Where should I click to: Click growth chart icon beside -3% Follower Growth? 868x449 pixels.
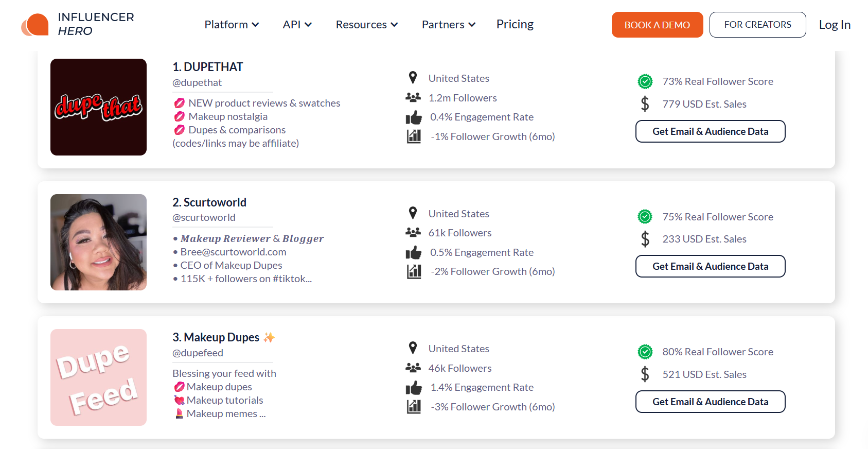(414, 407)
